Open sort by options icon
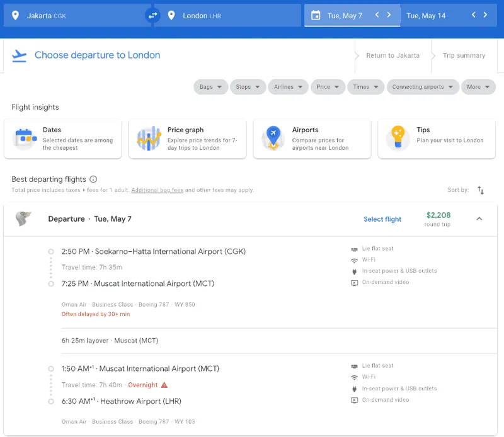This screenshot has width=504, height=437. point(481,190)
